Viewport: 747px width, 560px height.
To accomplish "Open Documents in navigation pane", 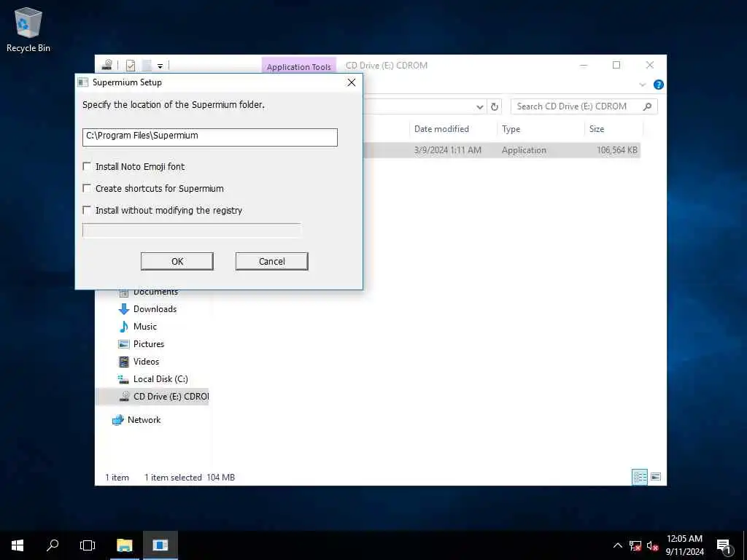I will [155, 292].
